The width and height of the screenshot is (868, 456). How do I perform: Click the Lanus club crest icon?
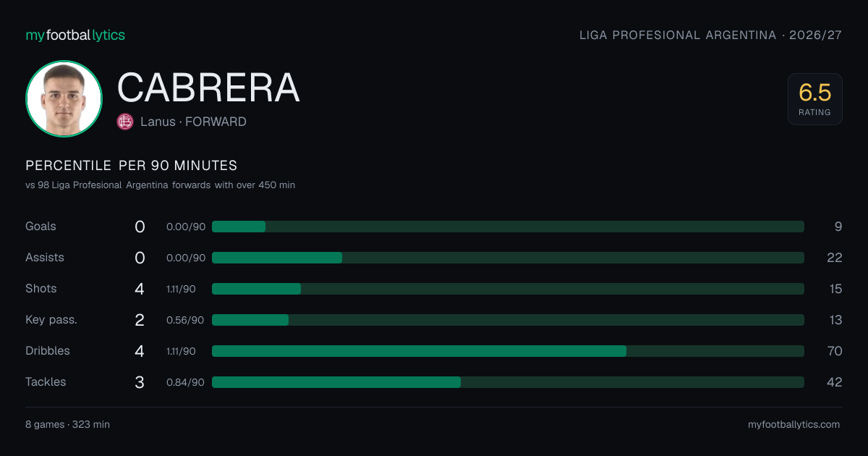click(x=125, y=122)
